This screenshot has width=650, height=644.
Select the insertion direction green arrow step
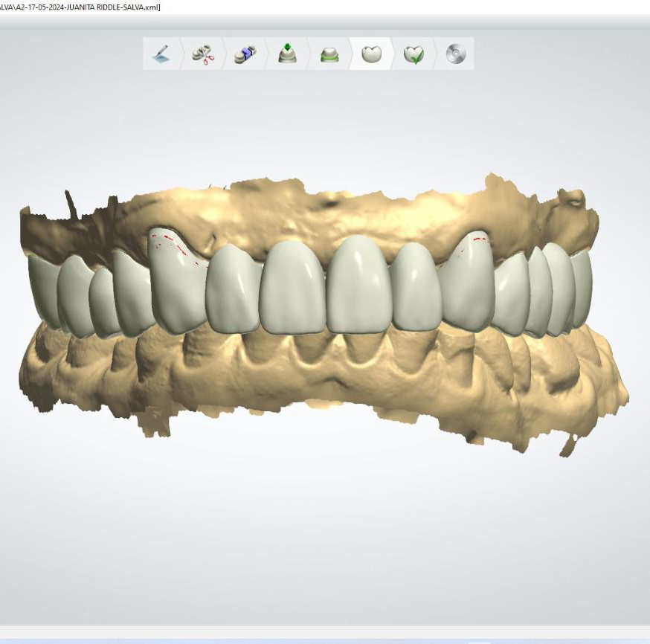click(287, 54)
